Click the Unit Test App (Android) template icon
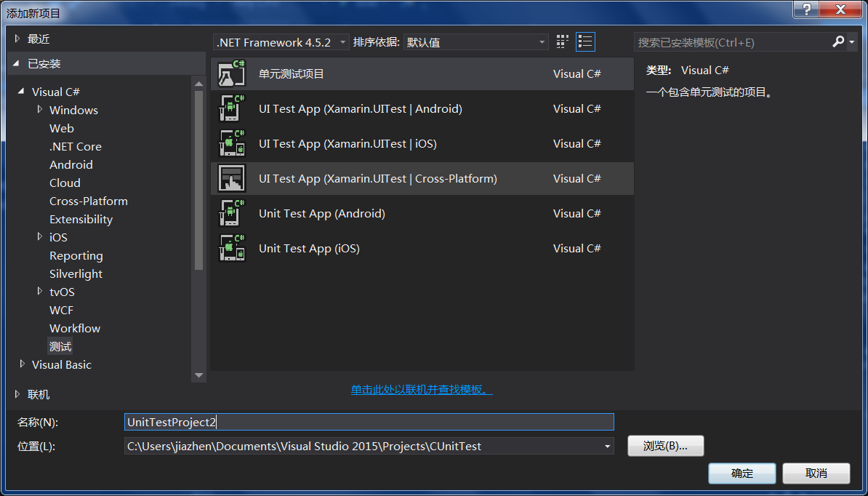This screenshot has width=868, height=496. coord(231,213)
